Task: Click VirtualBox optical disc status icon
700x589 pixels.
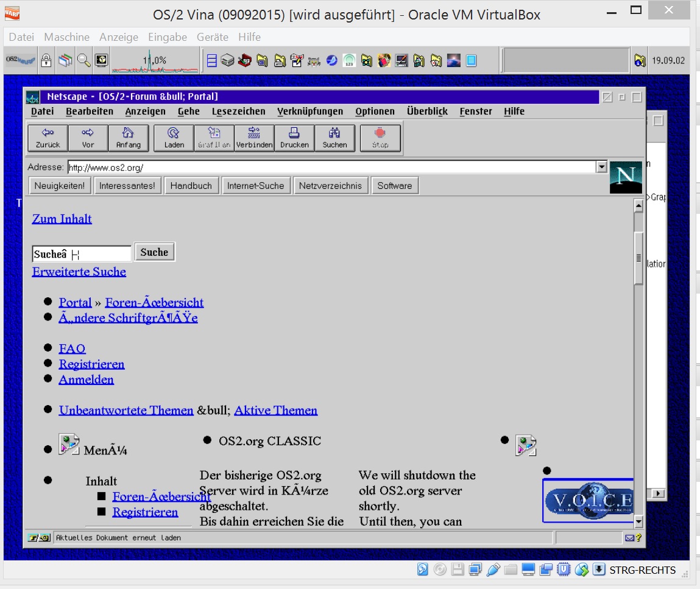Action: (x=440, y=570)
